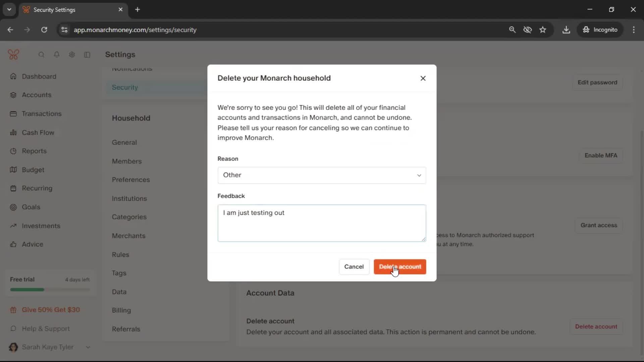Open the notifications bell icon
The image size is (644, 362).
click(57, 55)
